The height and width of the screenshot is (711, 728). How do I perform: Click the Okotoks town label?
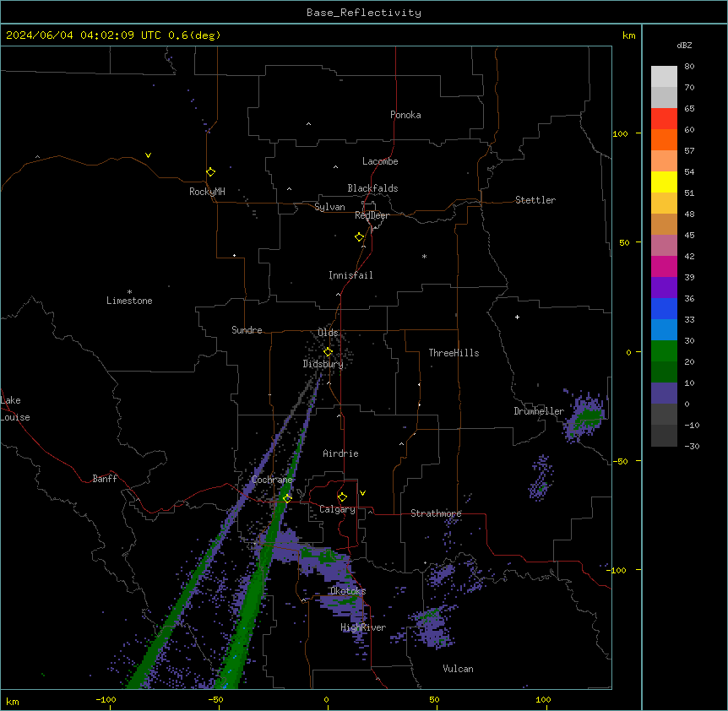click(x=348, y=591)
